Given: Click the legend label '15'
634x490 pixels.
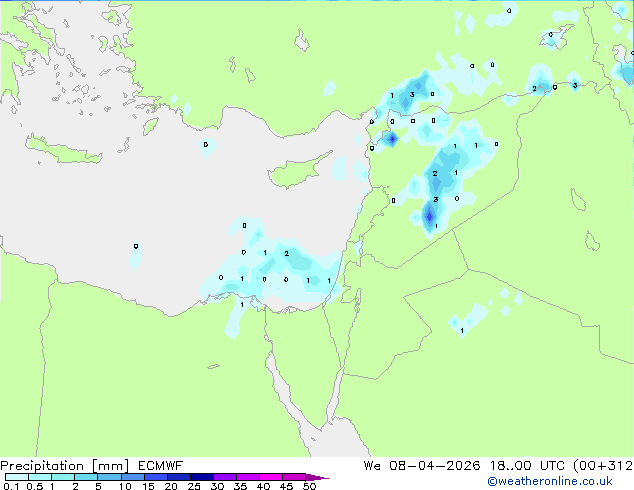Looking at the screenshot, I should (148, 486).
